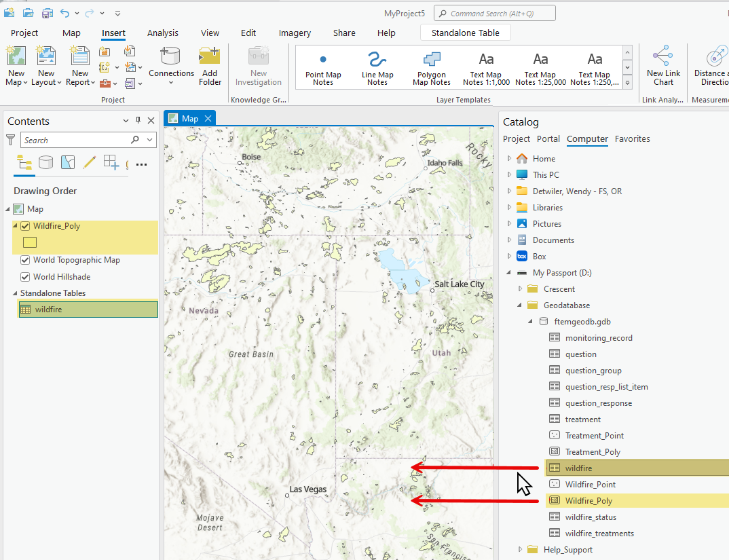
Task: Switch to the Catalog pane's Favorites tab
Action: [633, 138]
